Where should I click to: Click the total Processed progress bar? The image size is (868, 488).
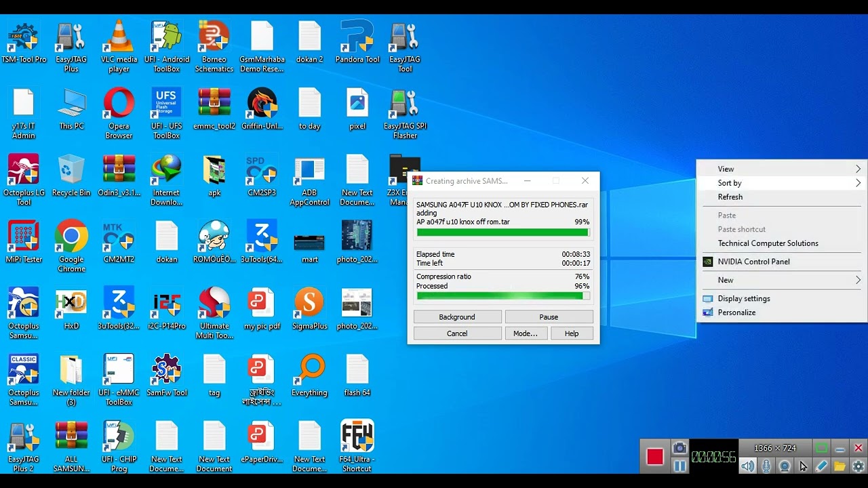503,296
